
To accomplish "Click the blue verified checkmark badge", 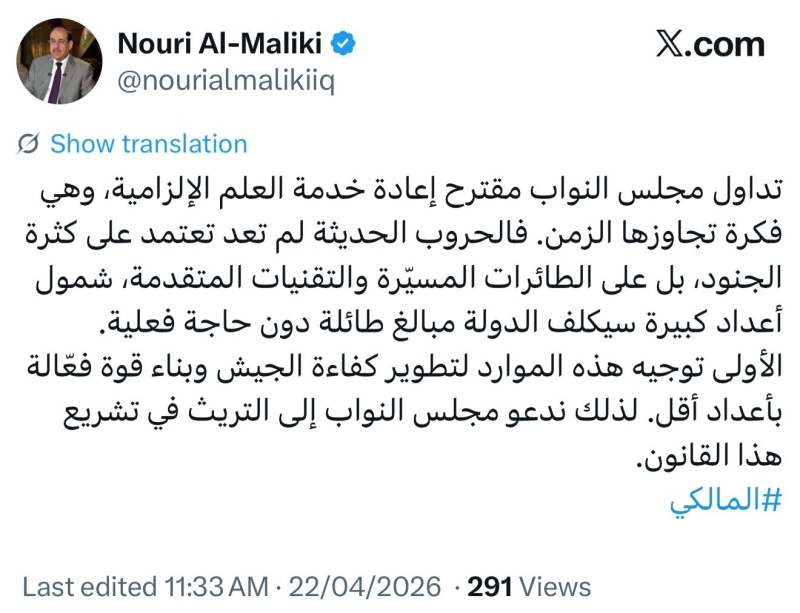I will pyautogui.click(x=345, y=43).
